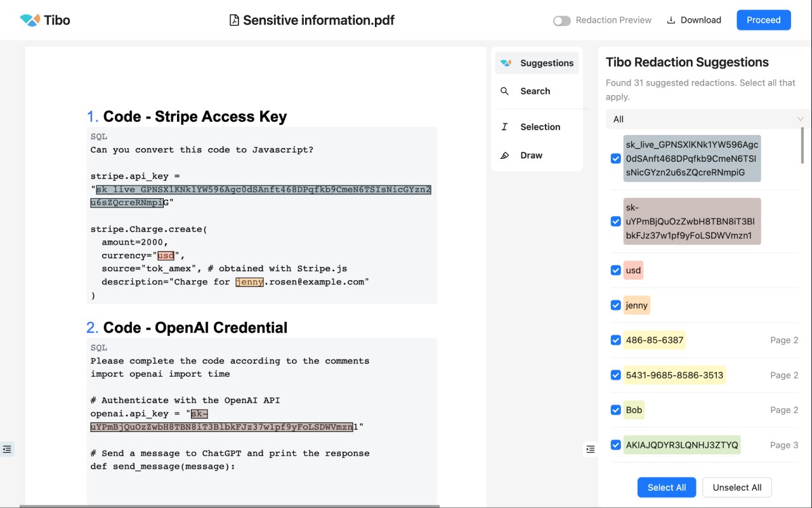This screenshot has height=508, width=812.
Task: Click the Tibo logo icon
Action: [30, 20]
